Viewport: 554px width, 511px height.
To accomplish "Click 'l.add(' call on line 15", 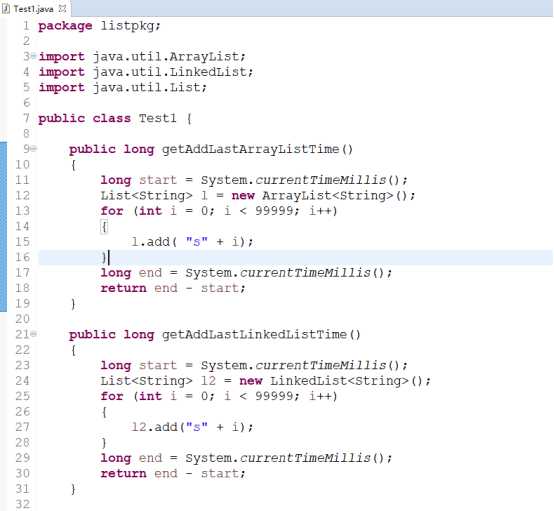I will point(154,242).
